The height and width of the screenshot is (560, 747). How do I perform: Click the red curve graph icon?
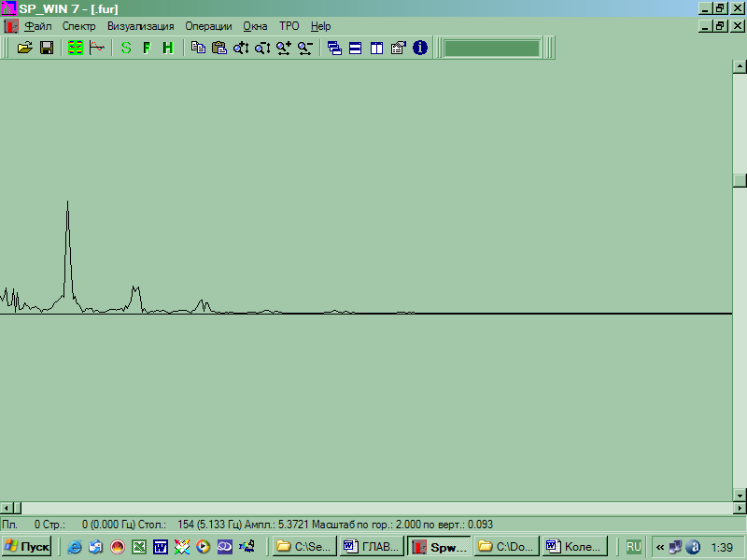tap(97, 48)
